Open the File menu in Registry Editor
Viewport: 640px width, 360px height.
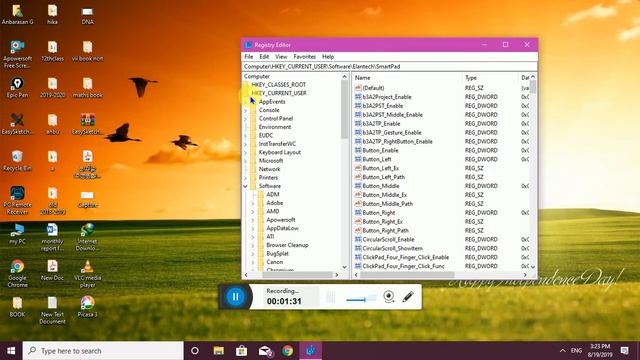point(249,57)
